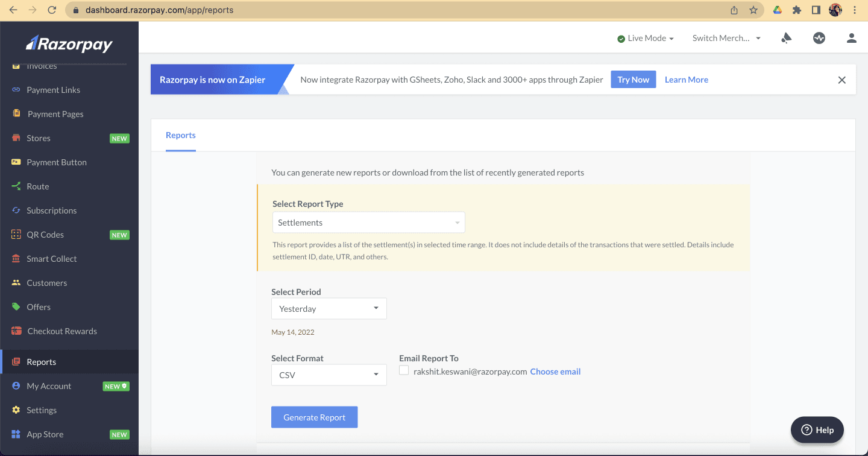868x456 pixels.
Task: Open the Select Format dropdown
Action: [329, 375]
